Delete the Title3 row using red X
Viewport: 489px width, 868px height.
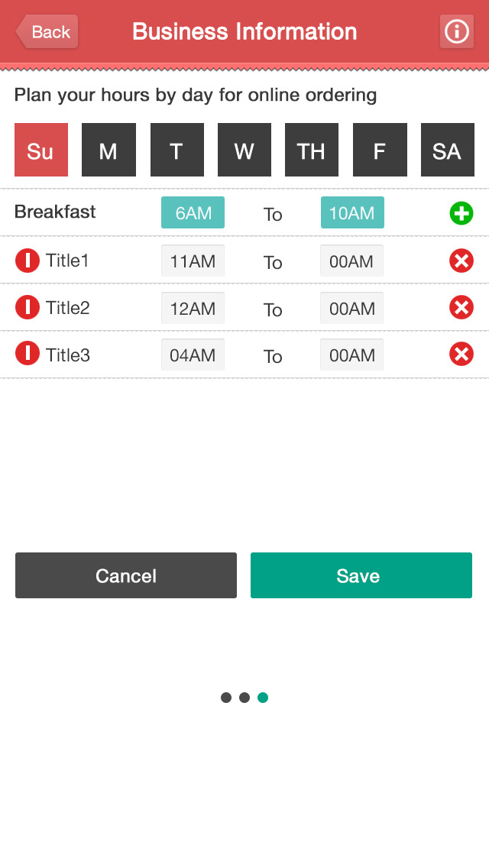click(x=461, y=355)
